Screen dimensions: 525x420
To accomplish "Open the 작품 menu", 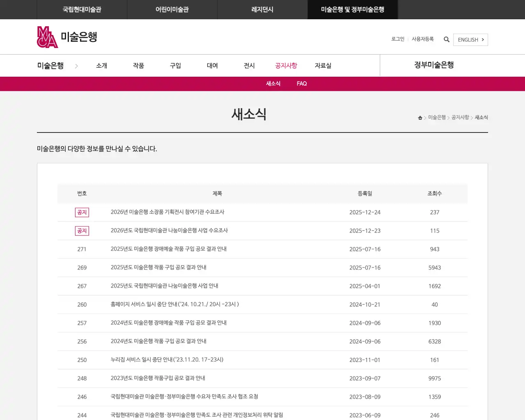I will pos(139,66).
